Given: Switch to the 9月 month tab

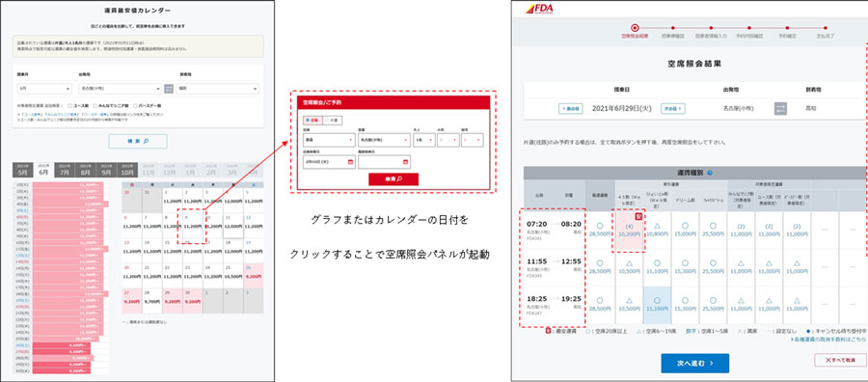Looking at the screenshot, I should pos(106,170).
